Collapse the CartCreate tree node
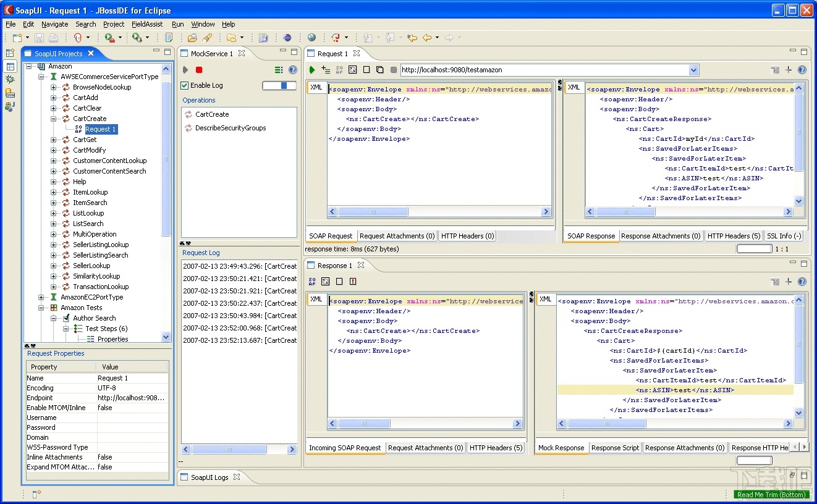The width and height of the screenshot is (817, 504). click(x=53, y=119)
